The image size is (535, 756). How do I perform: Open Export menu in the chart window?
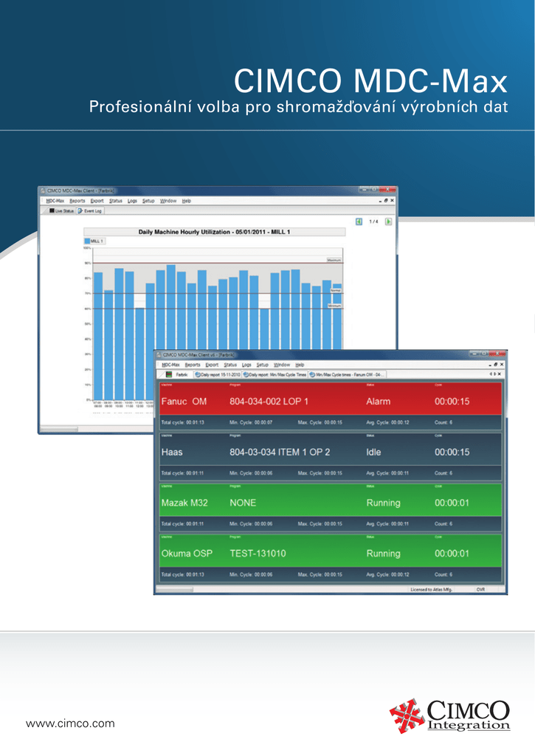[x=97, y=201]
